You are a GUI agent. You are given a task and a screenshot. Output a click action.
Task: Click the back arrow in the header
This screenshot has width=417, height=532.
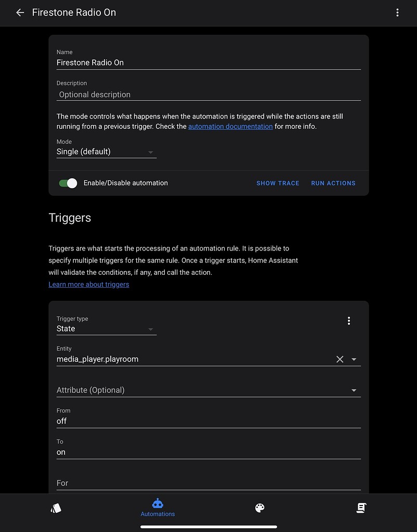(x=20, y=12)
